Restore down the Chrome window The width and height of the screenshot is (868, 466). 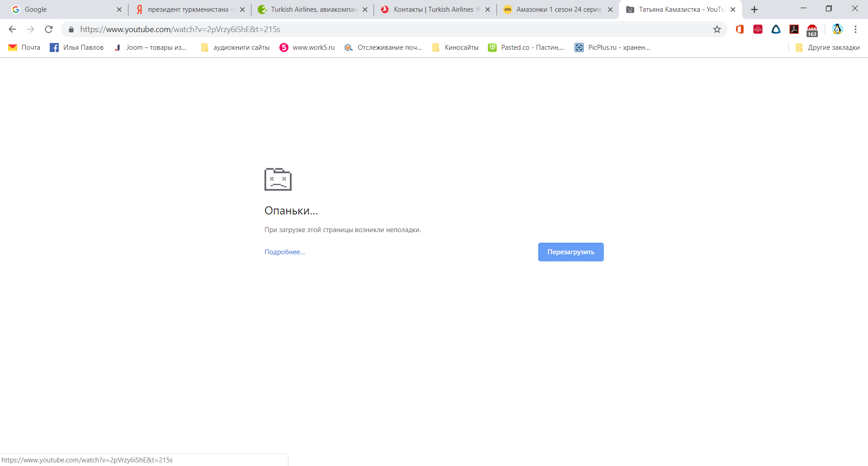coord(829,9)
